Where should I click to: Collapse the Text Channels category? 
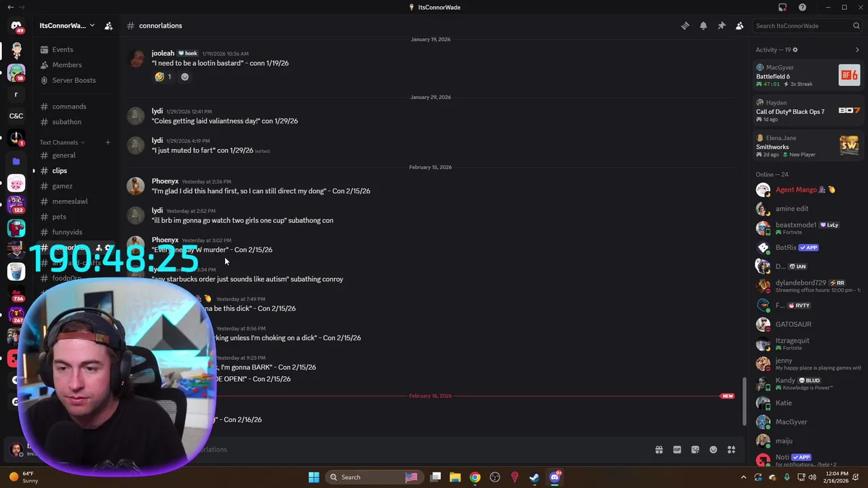pyautogui.click(x=62, y=142)
